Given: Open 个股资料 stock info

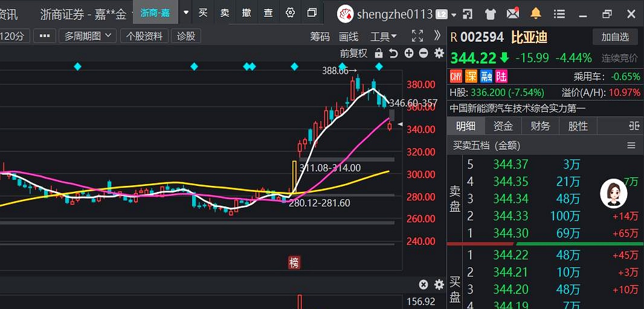Looking at the screenshot, I should [x=144, y=36].
